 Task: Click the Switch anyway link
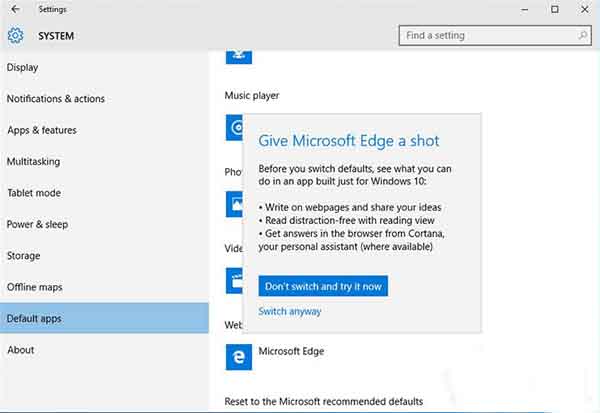tap(290, 311)
